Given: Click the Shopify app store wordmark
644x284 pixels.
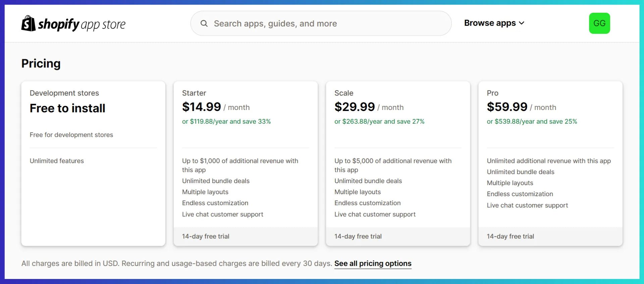Looking at the screenshot, I should tap(82, 24).
